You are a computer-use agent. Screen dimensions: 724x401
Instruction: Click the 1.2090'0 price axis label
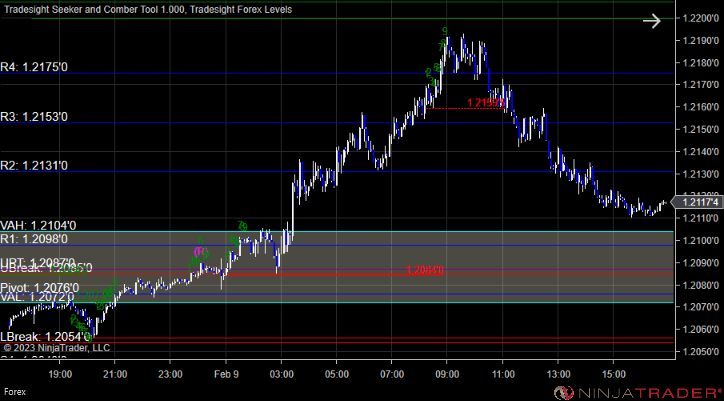point(700,263)
